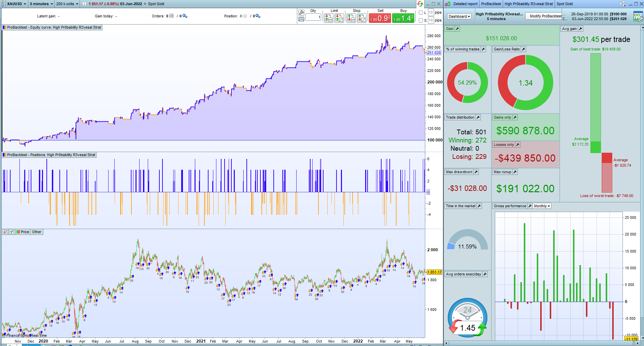Open the Equity curve panel label

click(52, 27)
